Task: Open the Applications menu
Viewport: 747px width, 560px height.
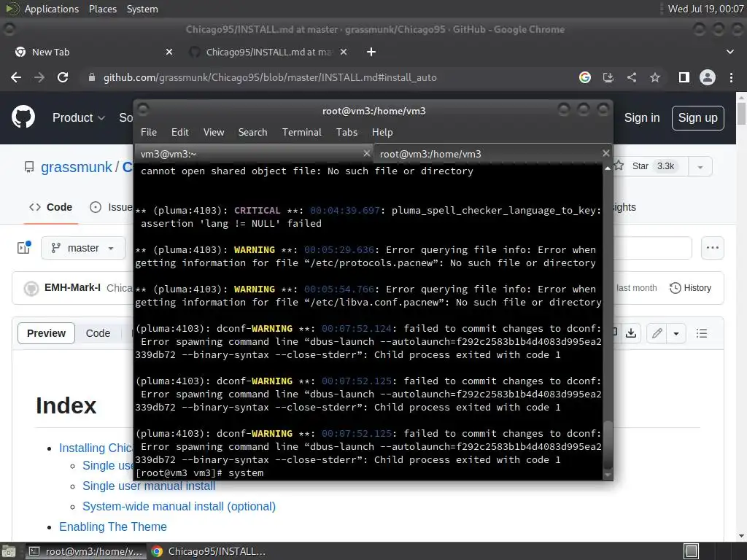Action: (x=52, y=9)
